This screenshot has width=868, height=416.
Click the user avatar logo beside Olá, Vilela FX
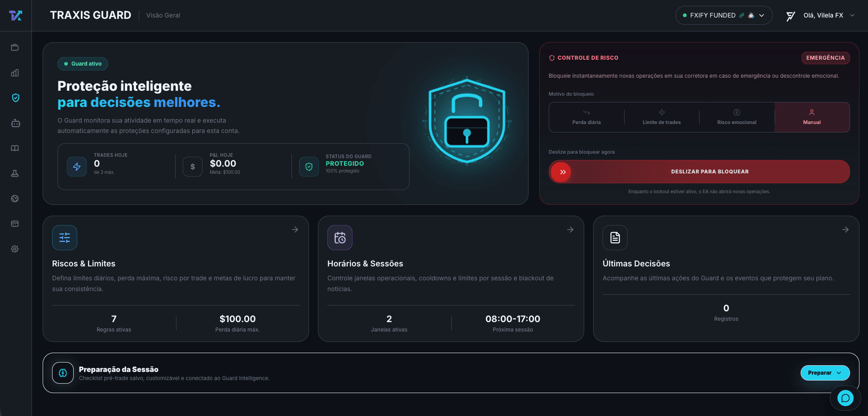coord(791,16)
